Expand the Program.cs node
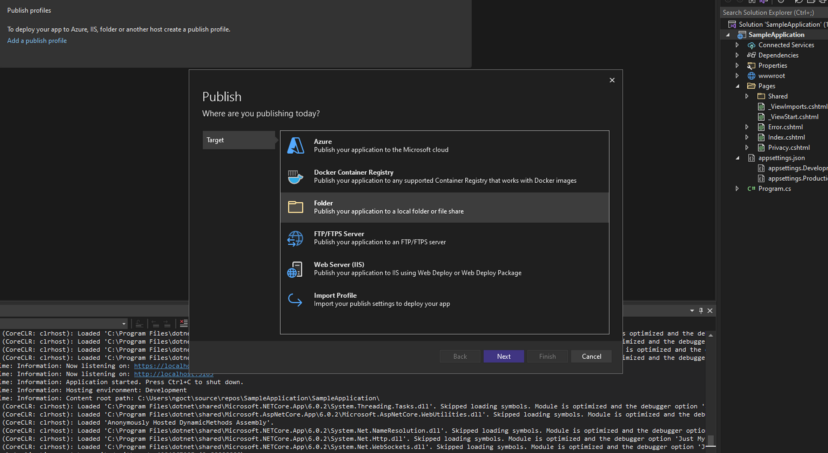This screenshot has width=828, height=453. 738,188
